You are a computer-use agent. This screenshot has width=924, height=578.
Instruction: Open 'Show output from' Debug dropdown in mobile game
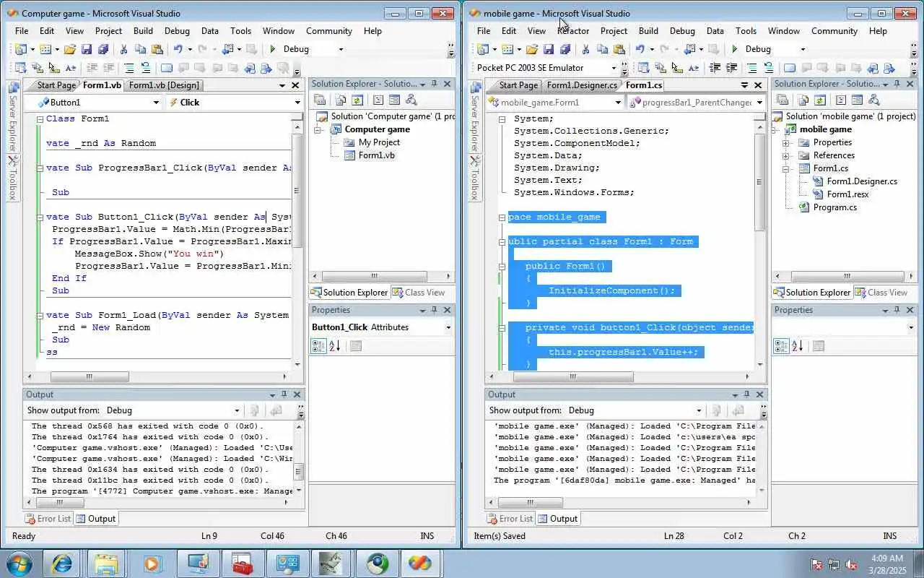point(699,410)
